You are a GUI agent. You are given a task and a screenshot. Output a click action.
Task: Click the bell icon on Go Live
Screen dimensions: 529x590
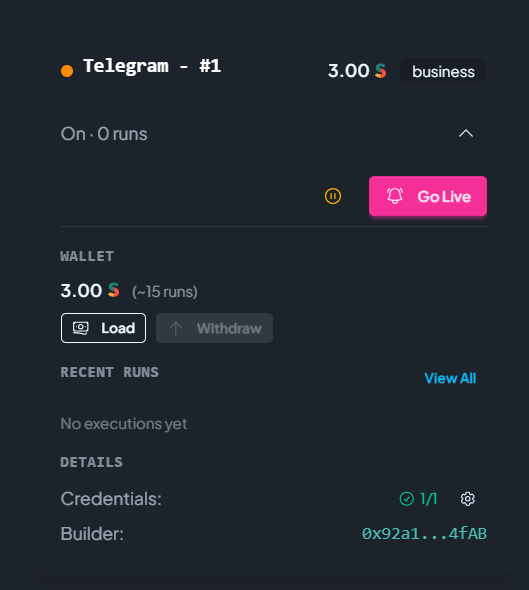click(395, 196)
